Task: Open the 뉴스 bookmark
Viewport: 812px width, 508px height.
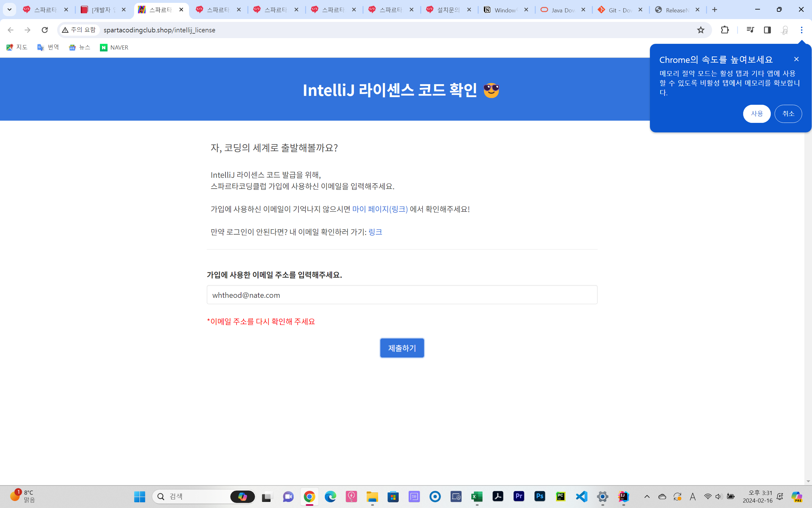Action: tap(80, 47)
